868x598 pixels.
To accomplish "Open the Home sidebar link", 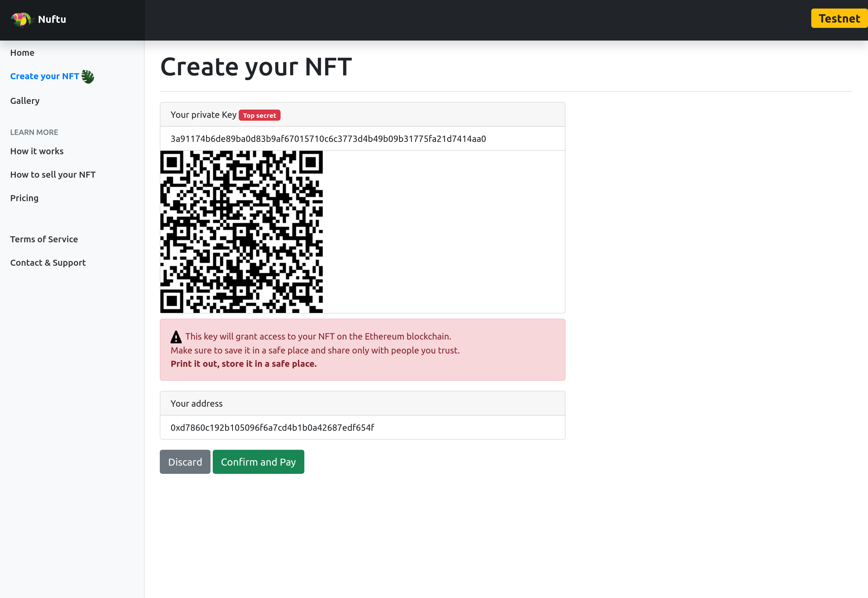I will coord(22,53).
